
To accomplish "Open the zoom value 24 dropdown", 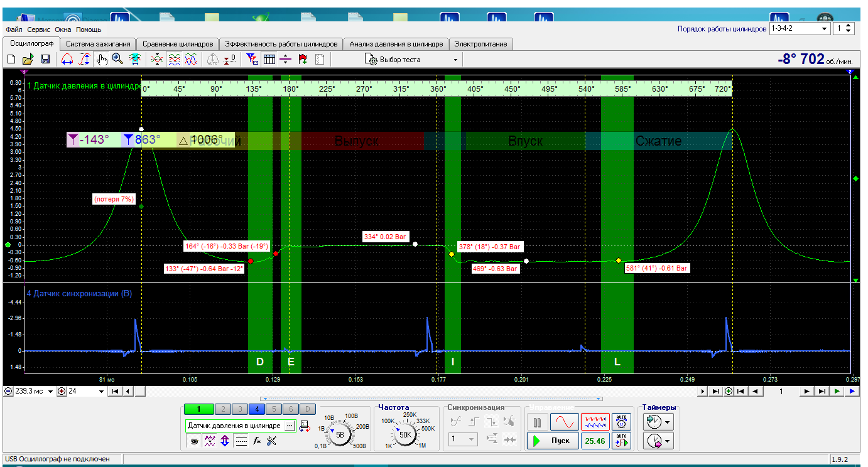I will click(x=102, y=391).
